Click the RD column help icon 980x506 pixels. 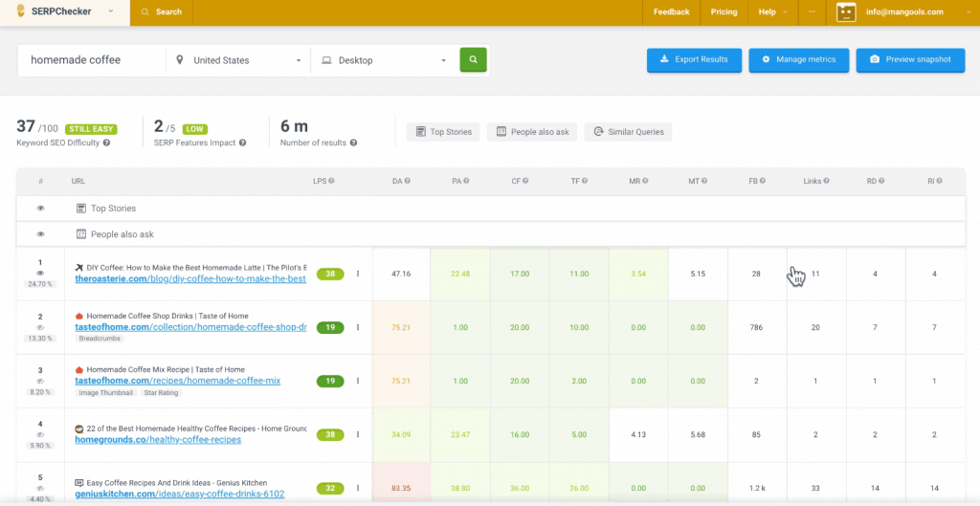point(881,181)
